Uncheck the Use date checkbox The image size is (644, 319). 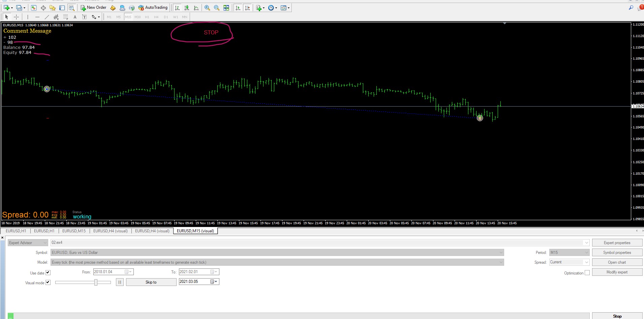(48, 273)
